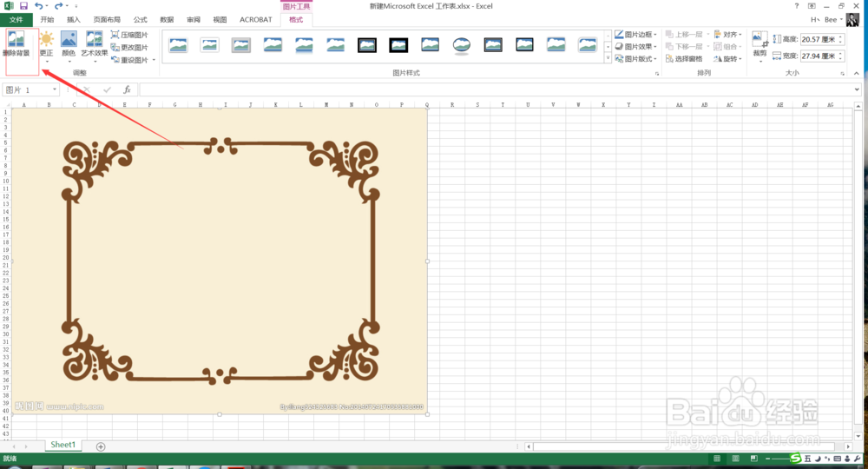Open the Bee account dropdown
The height and width of the screenshot is (469, 868).
[x=833, y=19]
